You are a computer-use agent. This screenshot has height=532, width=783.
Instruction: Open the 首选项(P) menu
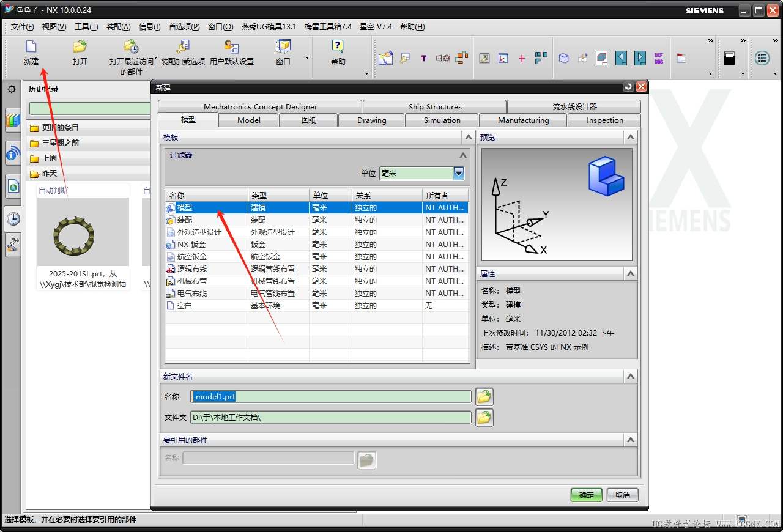(184, 27)
